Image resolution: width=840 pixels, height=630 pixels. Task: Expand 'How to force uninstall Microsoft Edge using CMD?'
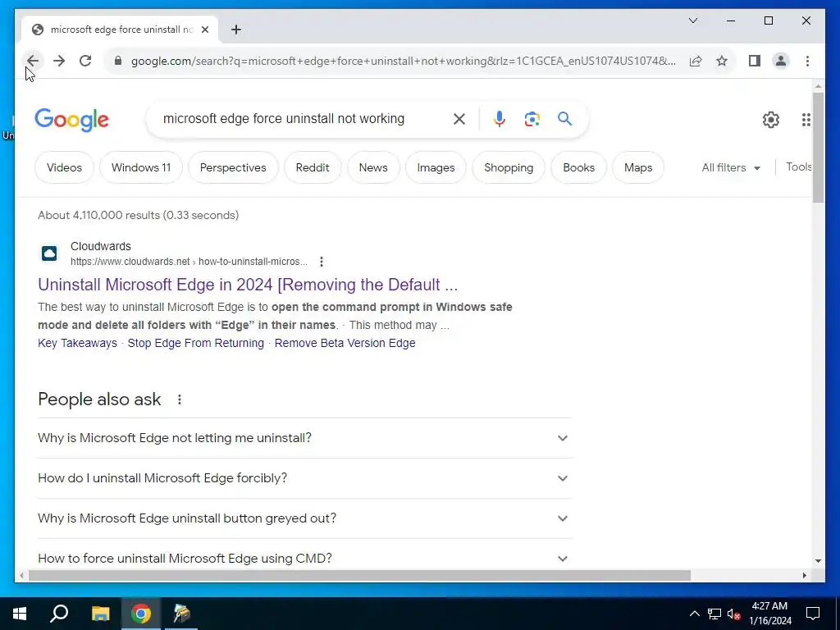click(x=304, y=558)
